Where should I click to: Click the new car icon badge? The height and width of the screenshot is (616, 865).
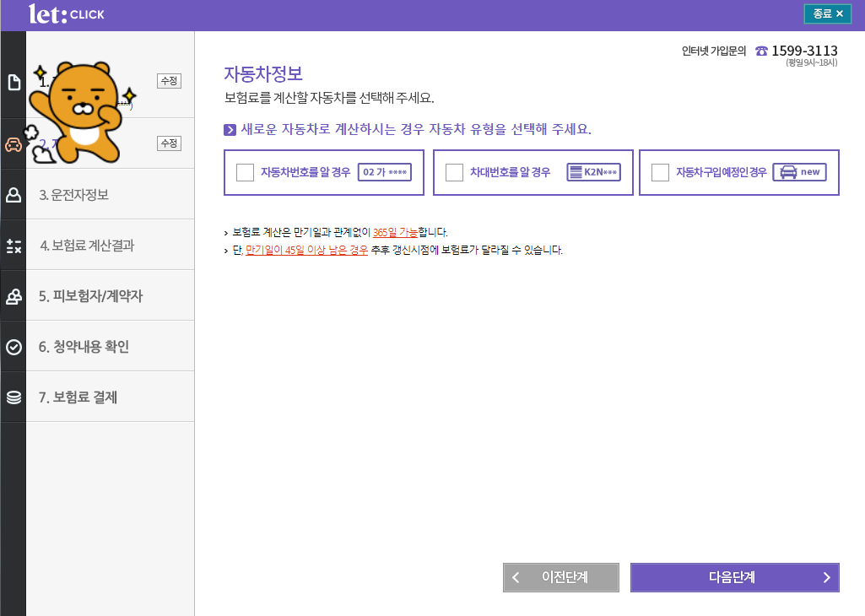[x=799, y=172]
